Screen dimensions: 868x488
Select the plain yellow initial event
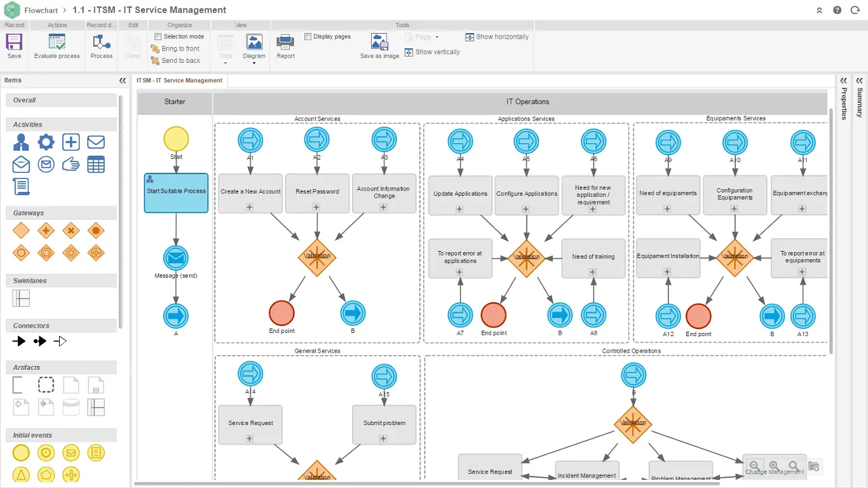21,452
